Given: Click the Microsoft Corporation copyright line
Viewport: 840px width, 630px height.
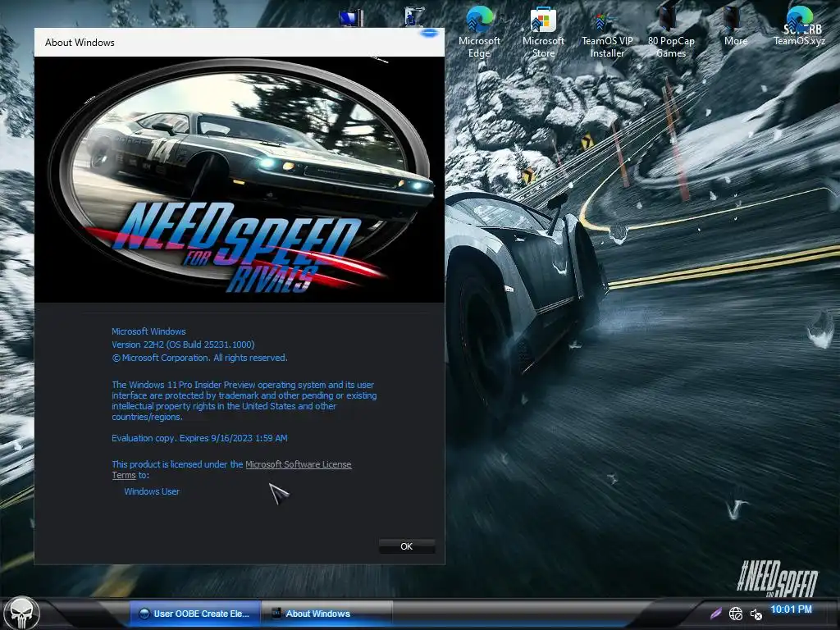Looking at the screenshot, I should (199, 358).
